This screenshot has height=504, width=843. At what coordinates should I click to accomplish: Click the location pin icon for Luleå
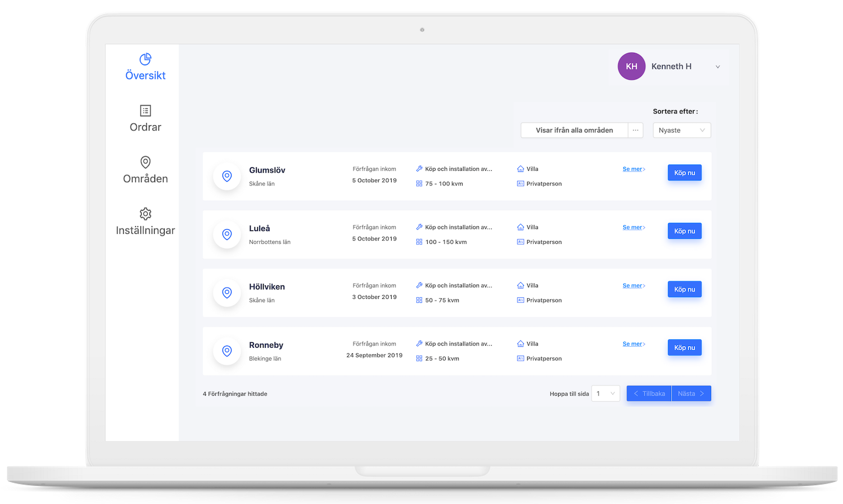227,234
